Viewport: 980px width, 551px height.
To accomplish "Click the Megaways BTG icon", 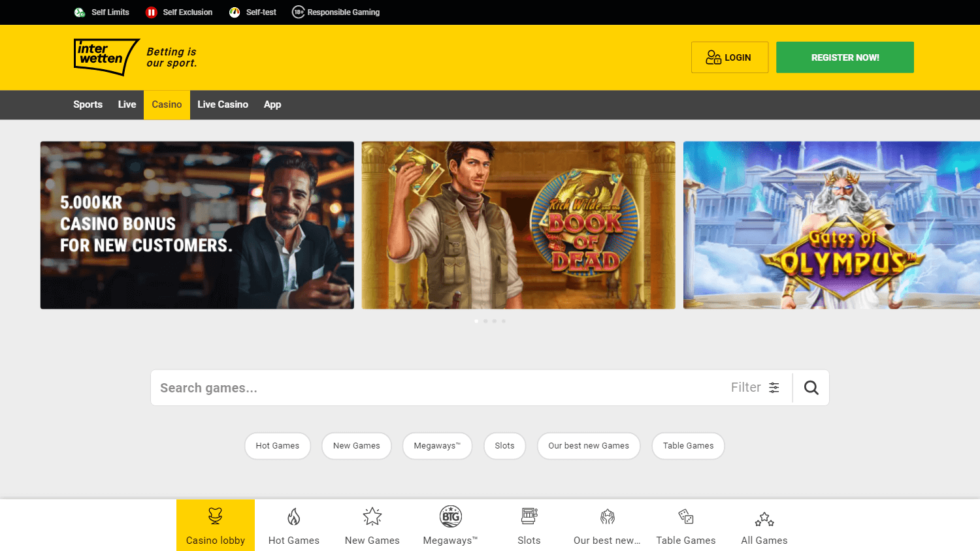I will tap(451, 516).
